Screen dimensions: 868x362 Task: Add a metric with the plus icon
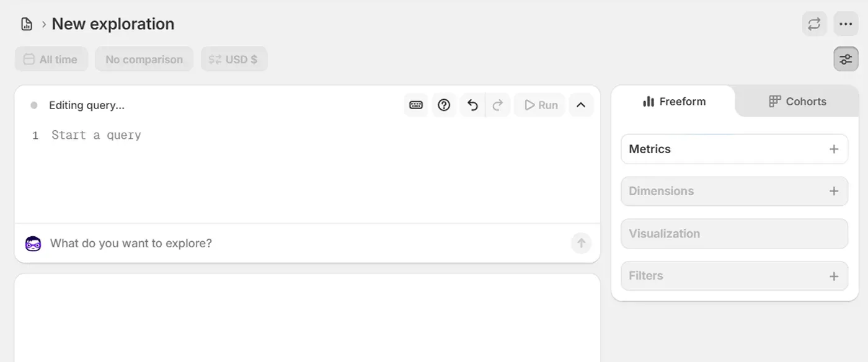tap(834, 149)
